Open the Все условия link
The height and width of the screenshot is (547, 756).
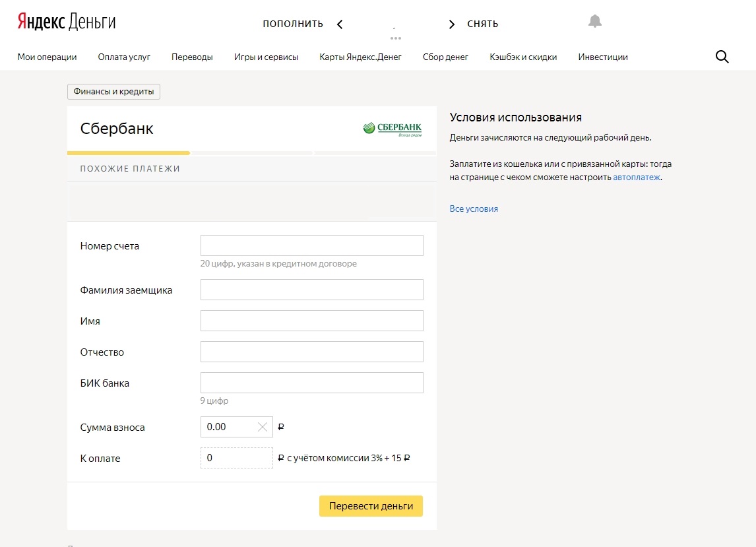(x=474, y=209)
